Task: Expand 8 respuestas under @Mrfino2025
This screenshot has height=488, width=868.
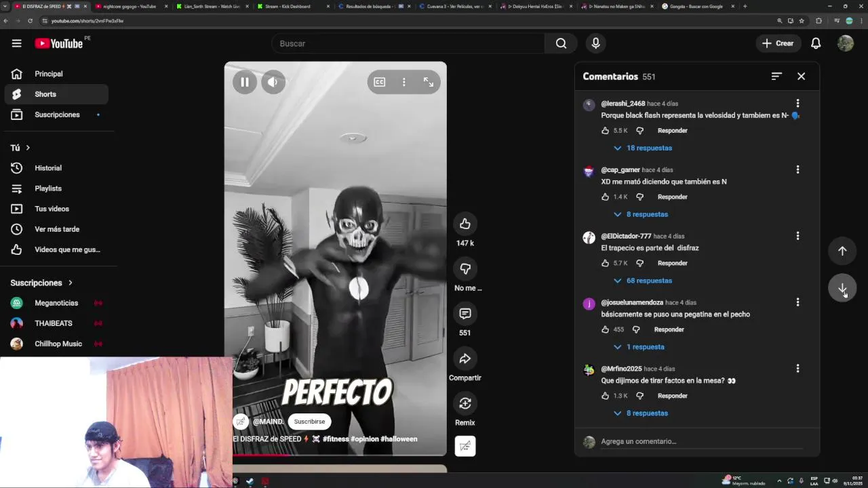Action: coord(641,413)
